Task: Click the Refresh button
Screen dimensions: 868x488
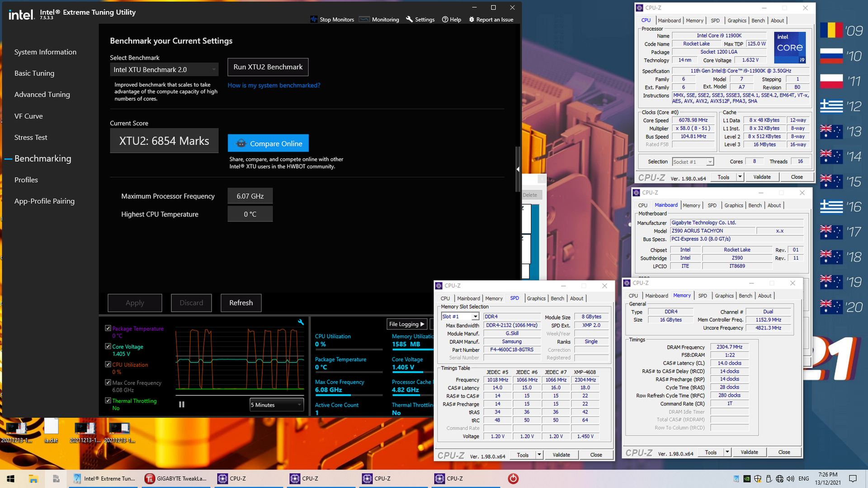Action: pyautogui.click(x=241, y=303)
